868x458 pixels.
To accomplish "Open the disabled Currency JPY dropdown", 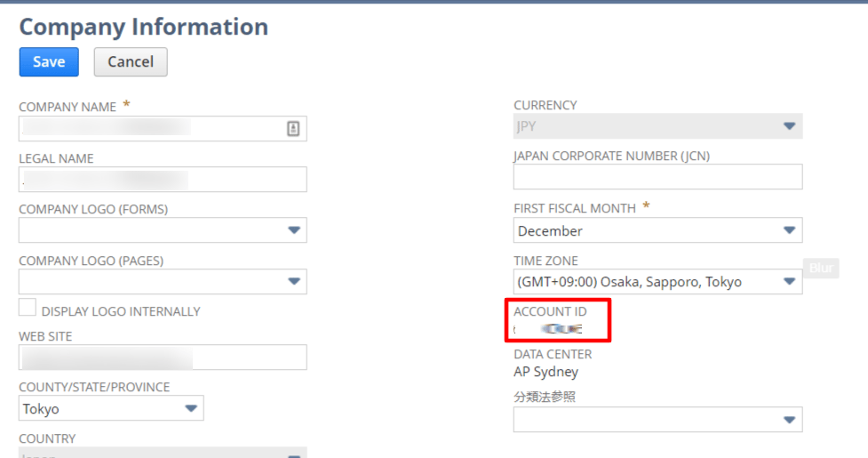I will [x=657, y=126].
